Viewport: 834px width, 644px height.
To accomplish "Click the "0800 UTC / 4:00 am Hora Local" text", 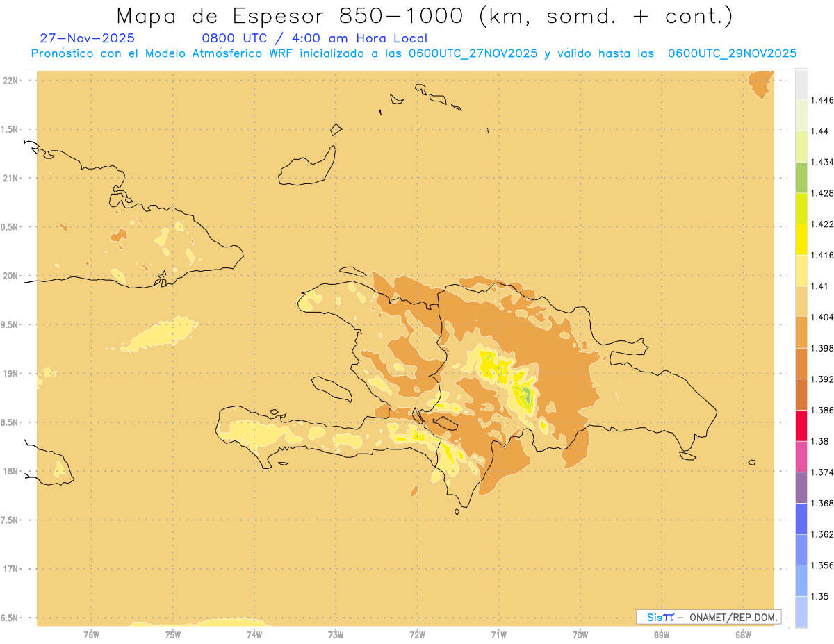I will 315,38.
